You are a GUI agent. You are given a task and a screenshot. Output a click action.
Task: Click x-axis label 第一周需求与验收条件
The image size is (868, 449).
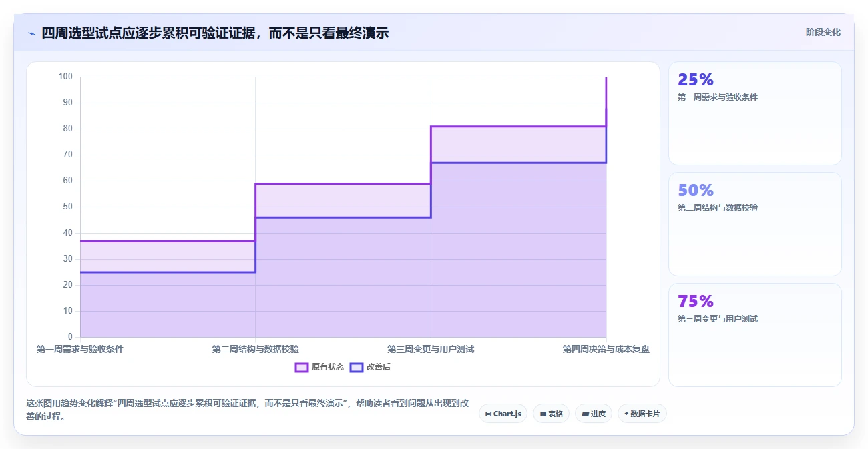pyautogui.click(x=80, y=349)
